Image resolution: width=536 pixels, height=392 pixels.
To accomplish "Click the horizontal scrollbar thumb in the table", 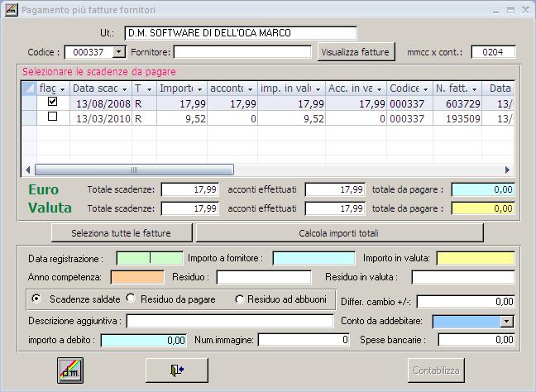I will (134, 170).
